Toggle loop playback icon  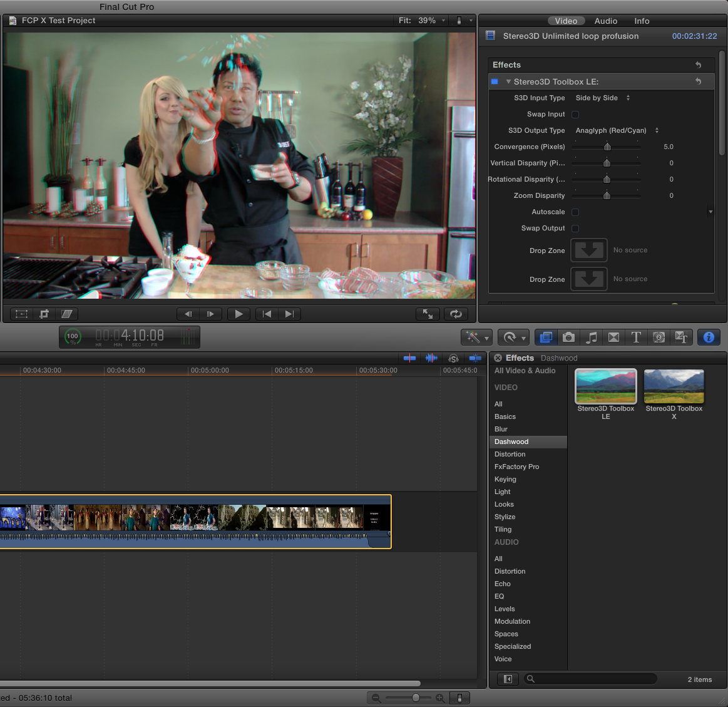(x=456, y=314)
